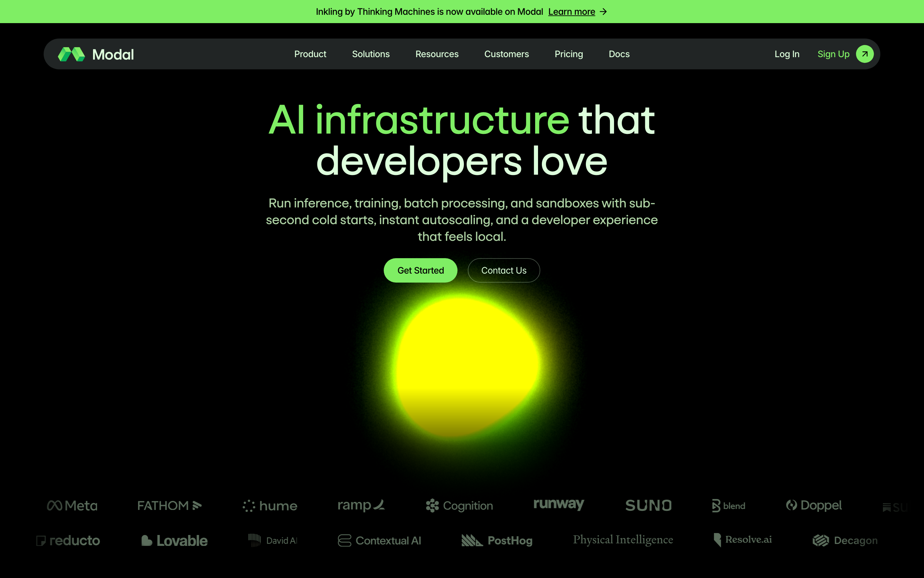Click the Physical Intelligence logo

coord(623,540)
